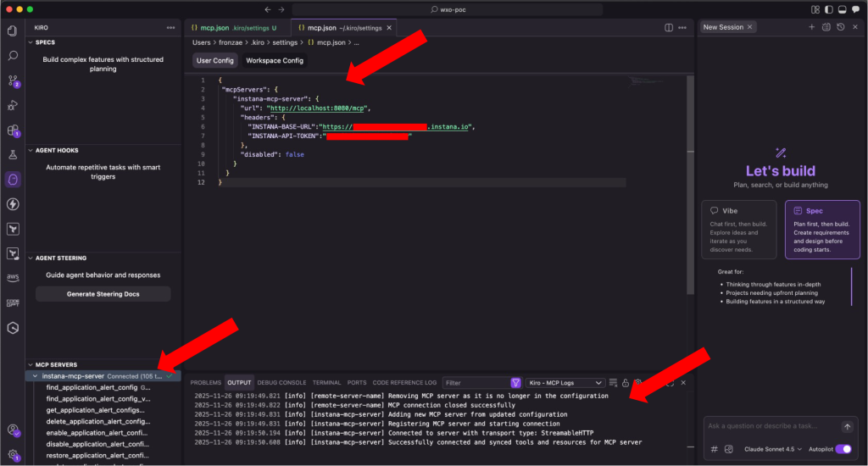This screenshot has width=868, height=466.
Task: Choose the Spec mode card
Action: 822,230
